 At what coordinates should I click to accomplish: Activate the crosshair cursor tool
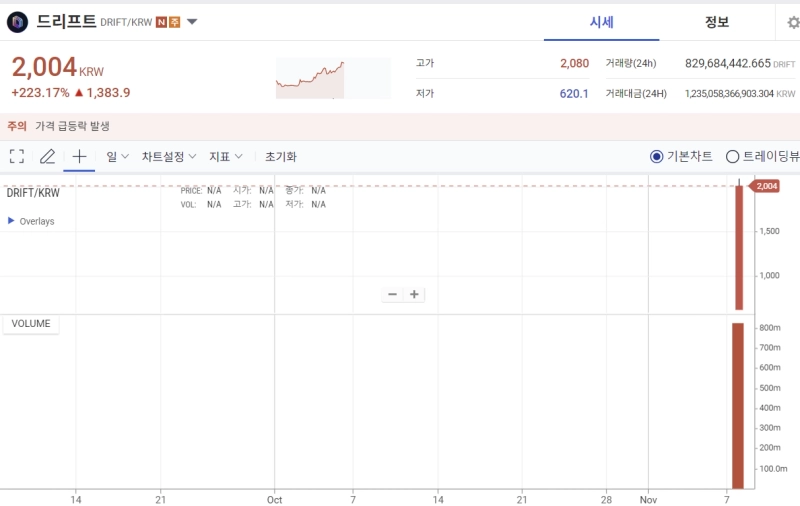click(80, 156)
